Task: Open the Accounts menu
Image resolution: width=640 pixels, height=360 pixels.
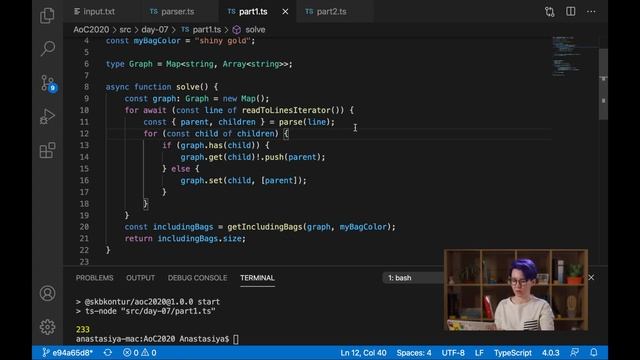Action: coord(47,293)
